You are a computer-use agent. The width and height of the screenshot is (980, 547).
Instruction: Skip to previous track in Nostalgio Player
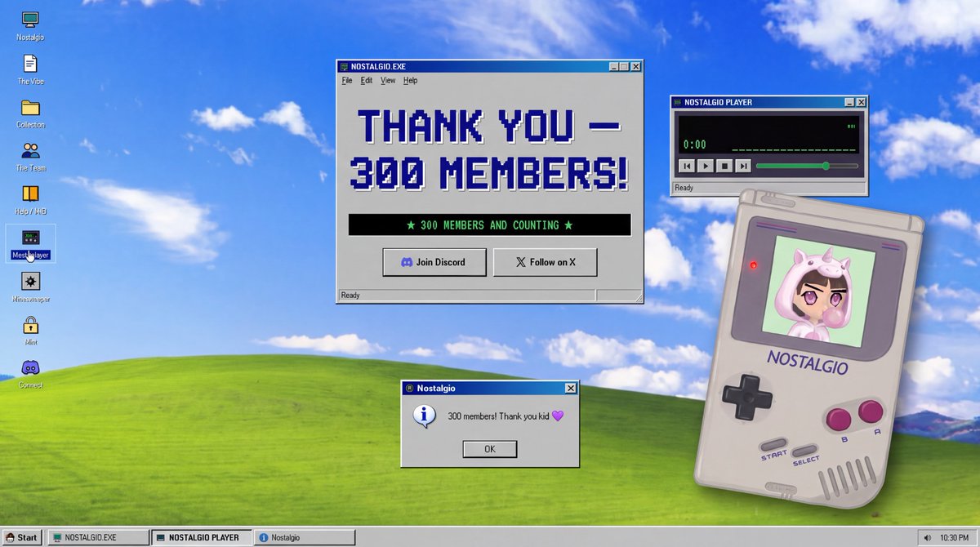click(687, 166)
